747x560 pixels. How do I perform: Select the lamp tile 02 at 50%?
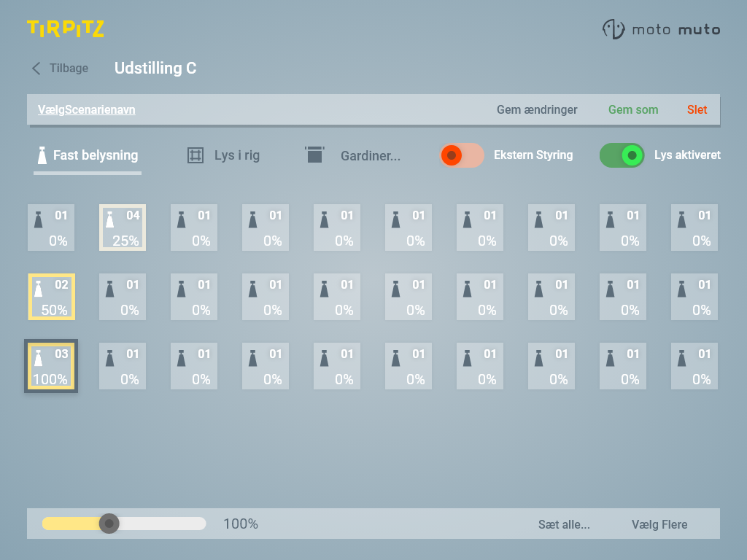51,297
